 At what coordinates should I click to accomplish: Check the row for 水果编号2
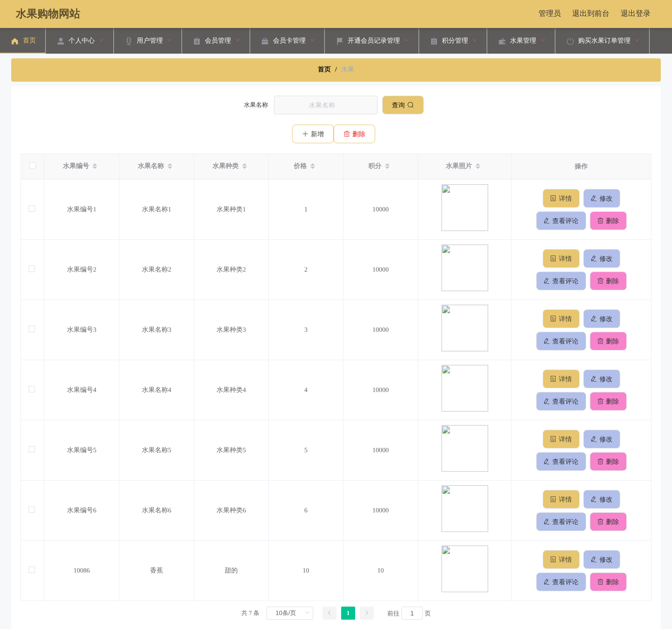coord(32,269)
